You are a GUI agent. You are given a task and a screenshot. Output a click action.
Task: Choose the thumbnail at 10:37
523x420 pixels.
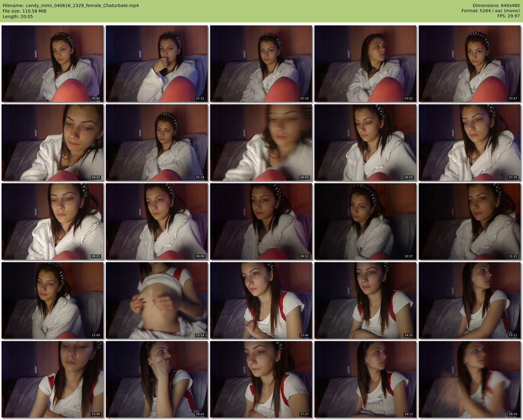coord(365,221)
